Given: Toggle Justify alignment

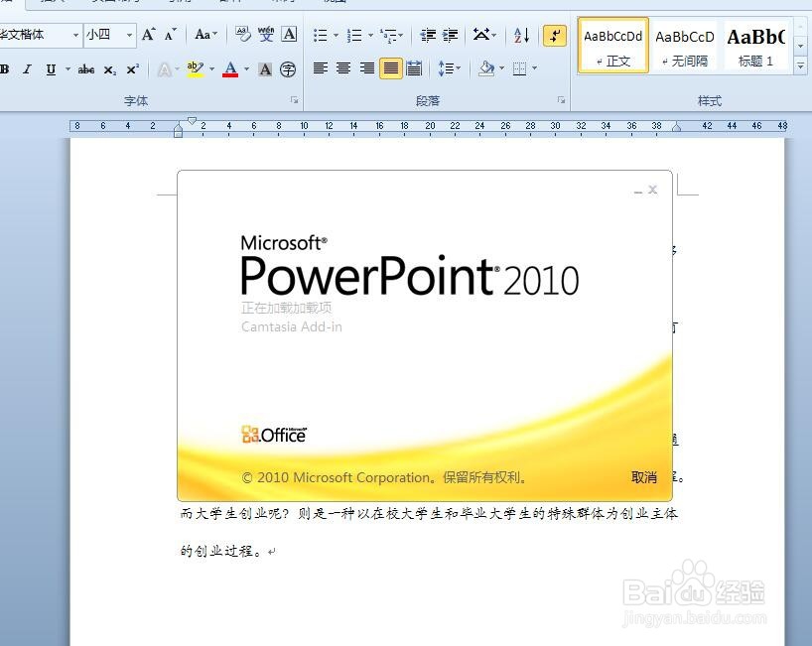Looking at the screenshot, I should (x=391, y=68).
